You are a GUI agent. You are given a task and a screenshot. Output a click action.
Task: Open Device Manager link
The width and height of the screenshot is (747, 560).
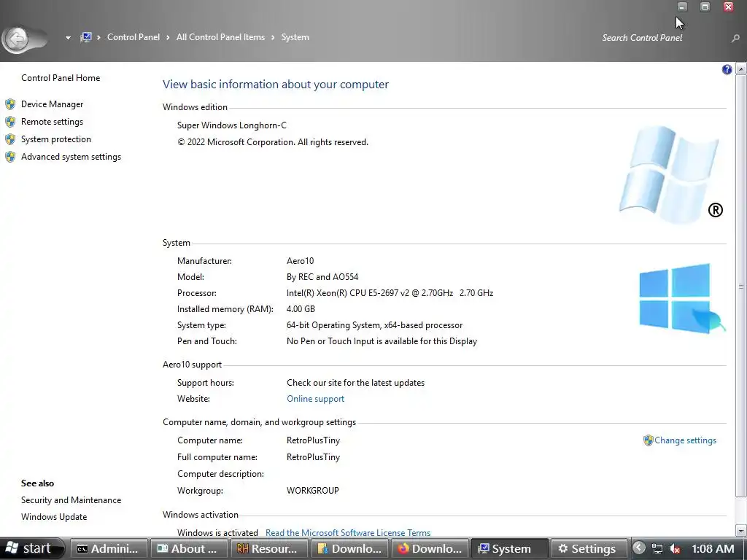pos(52,104)
